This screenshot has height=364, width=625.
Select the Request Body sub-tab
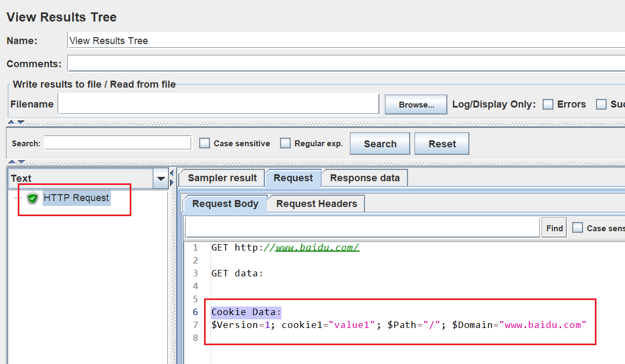coord(225,204)
